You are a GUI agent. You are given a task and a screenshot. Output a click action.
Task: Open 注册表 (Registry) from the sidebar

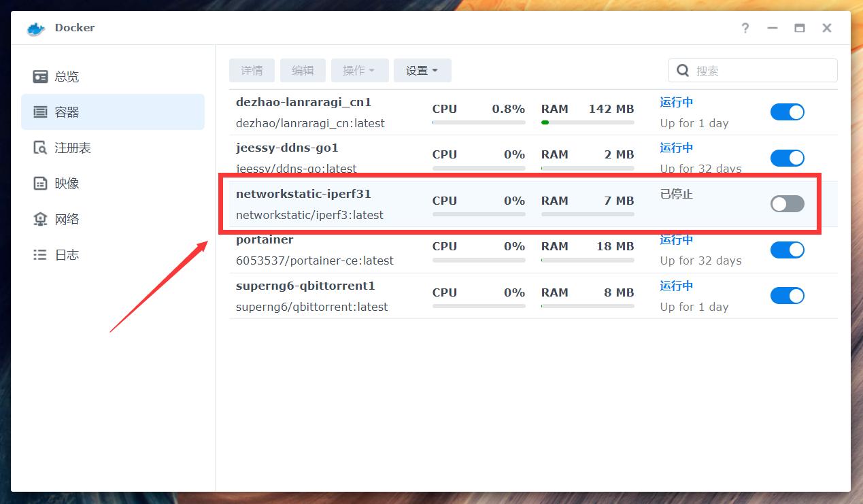coord(66,148)
